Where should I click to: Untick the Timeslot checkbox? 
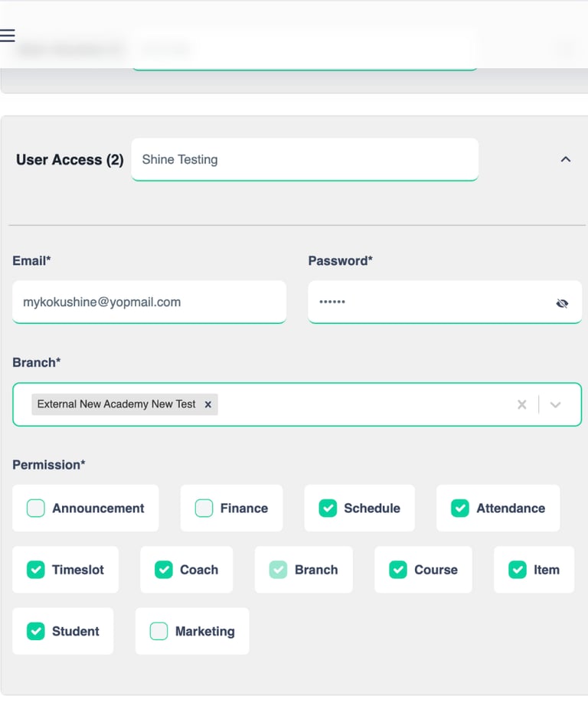36,570
